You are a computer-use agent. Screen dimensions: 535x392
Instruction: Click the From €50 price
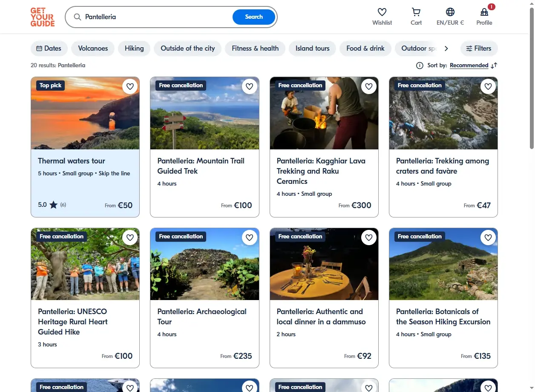[x=119, y=205]
